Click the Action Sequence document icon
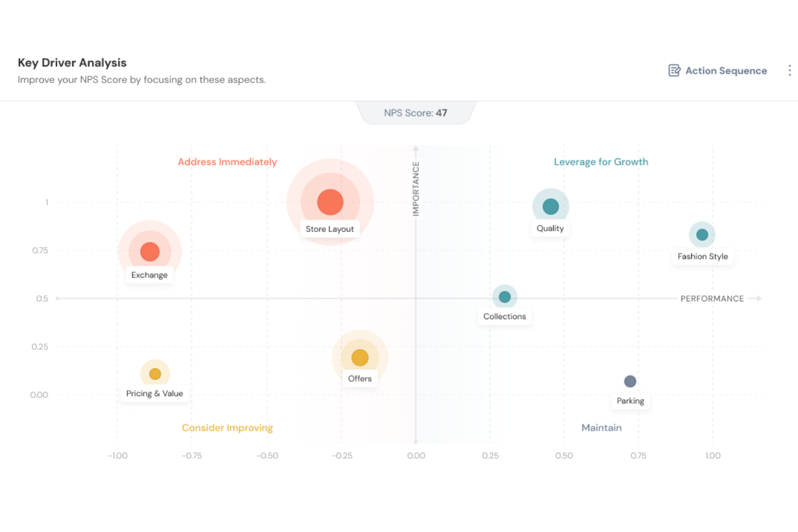This screenshot has width=798, height=532. (673, 70)
